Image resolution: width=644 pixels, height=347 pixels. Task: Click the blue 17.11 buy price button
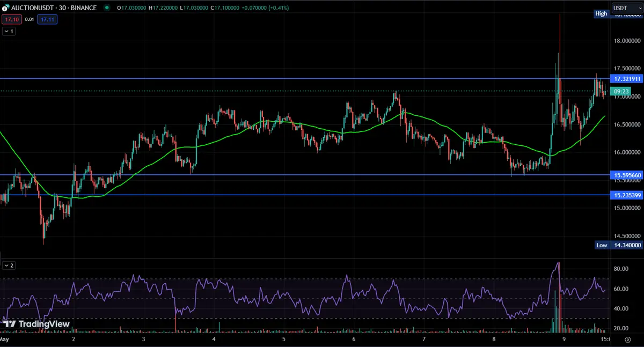coord(47,19)
